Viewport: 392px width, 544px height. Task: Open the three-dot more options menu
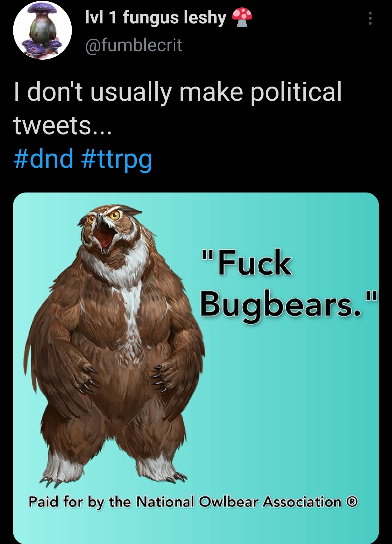pyautogui.click(x=370, y=19)
